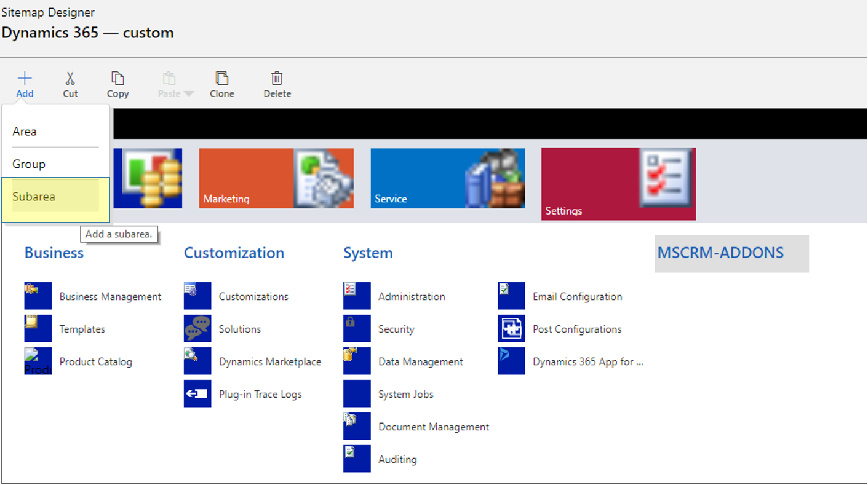The height and width of the screenshot is (485, 868).
Task: Click the Add plus icon
Action: 25,78
